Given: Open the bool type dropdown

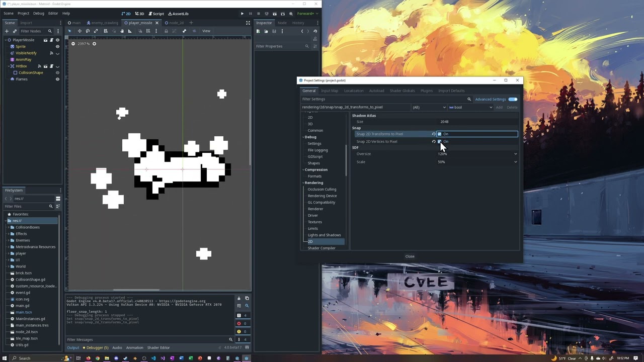Looking at the screenshot, I should [470, 107].
